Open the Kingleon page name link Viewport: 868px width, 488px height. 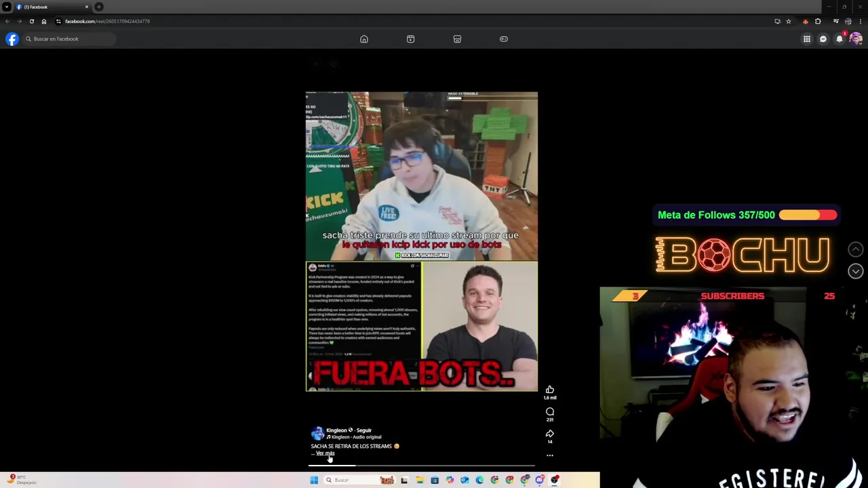[x=336, y=430]
